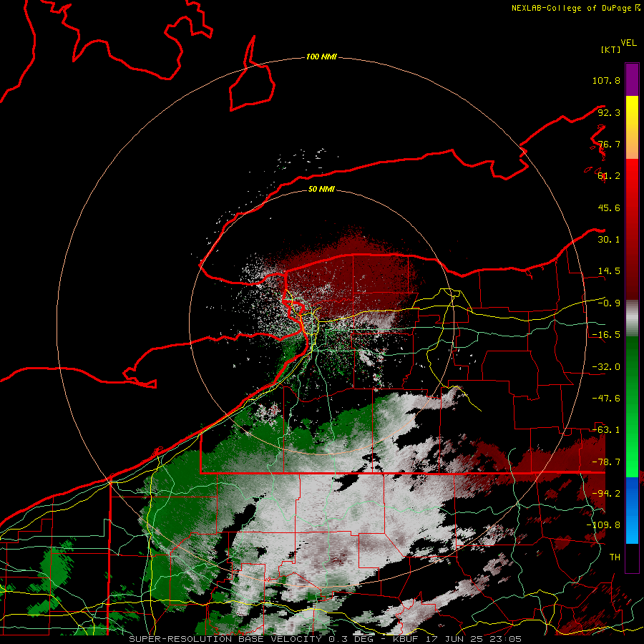Pick the red segment of color bar
The width and height of the screenshot is (644, 644).
632,229
